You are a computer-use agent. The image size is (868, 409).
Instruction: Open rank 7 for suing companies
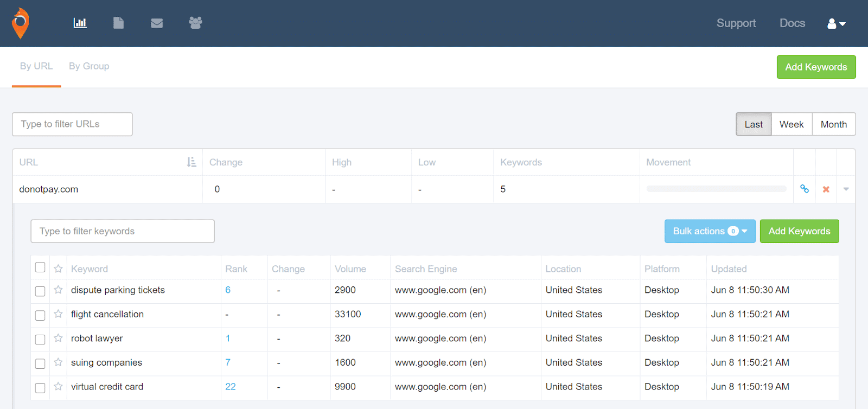[228, 362]
